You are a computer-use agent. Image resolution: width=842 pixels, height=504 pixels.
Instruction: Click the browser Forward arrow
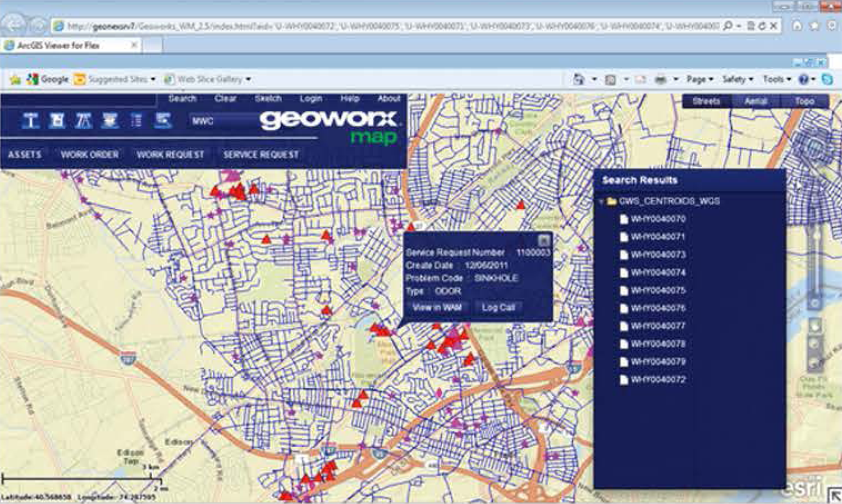click(38, 26)
